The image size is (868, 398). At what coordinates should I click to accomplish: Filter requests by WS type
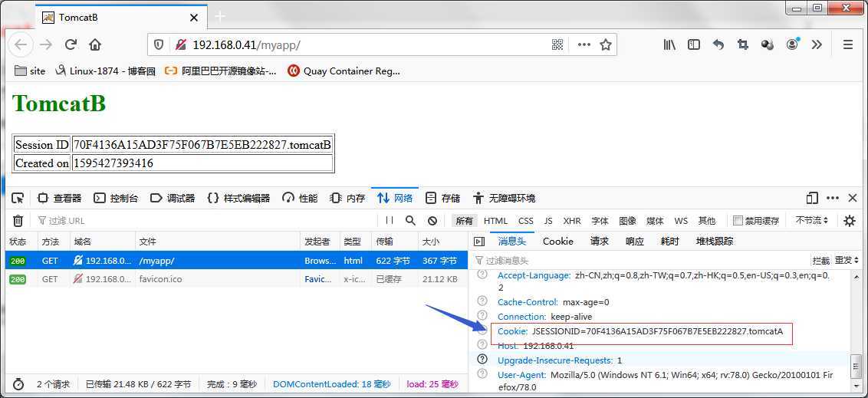click(681, 220)
